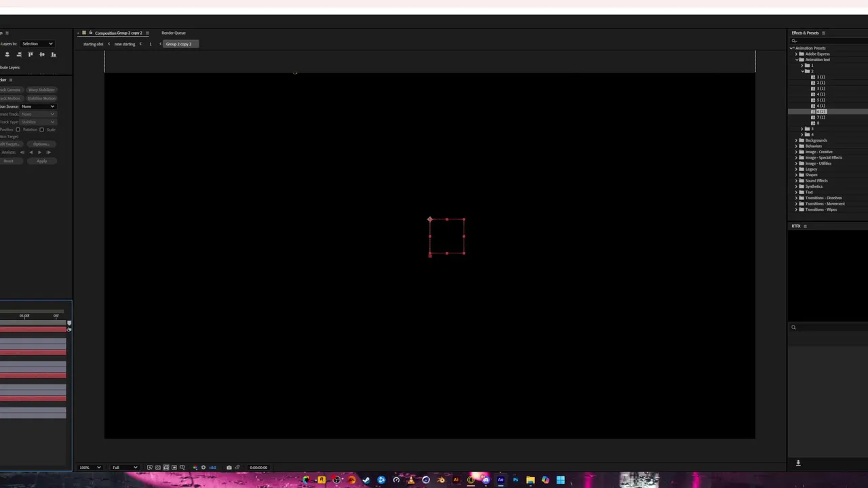Open the 100% magnification dropdown
Screen dimensions: 868x488
(x=90, y=468)
